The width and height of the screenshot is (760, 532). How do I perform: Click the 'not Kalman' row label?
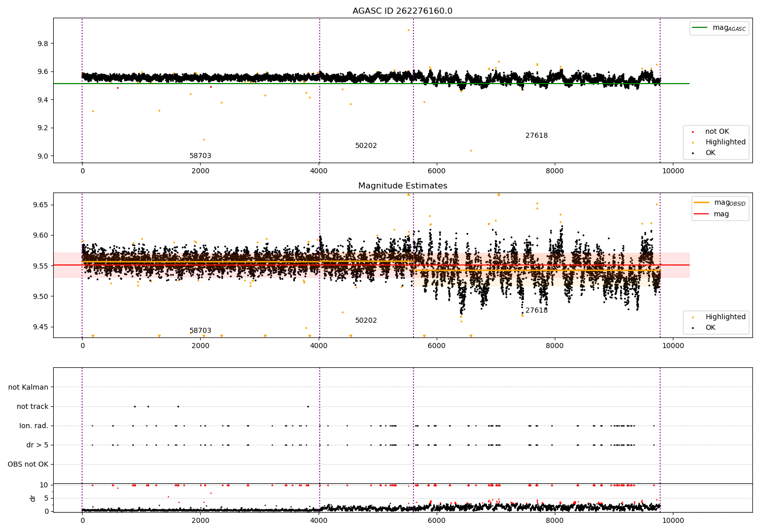pos(28,387)
